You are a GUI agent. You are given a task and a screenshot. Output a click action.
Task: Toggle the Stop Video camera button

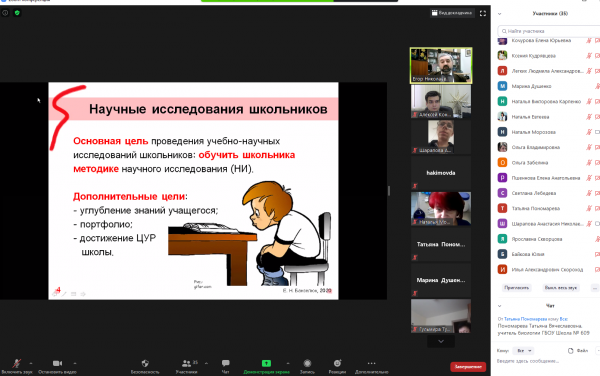pyautogui.click(x=57, y=363)
